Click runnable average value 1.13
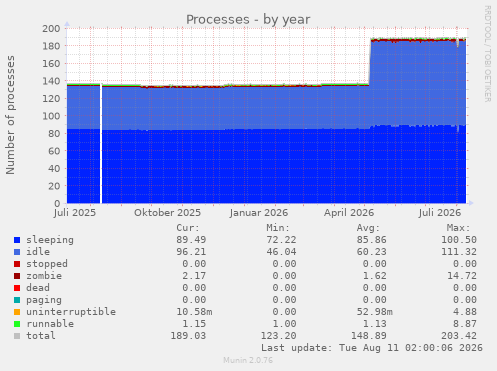This screenshot has height=371, width=497. click(375, 324)
